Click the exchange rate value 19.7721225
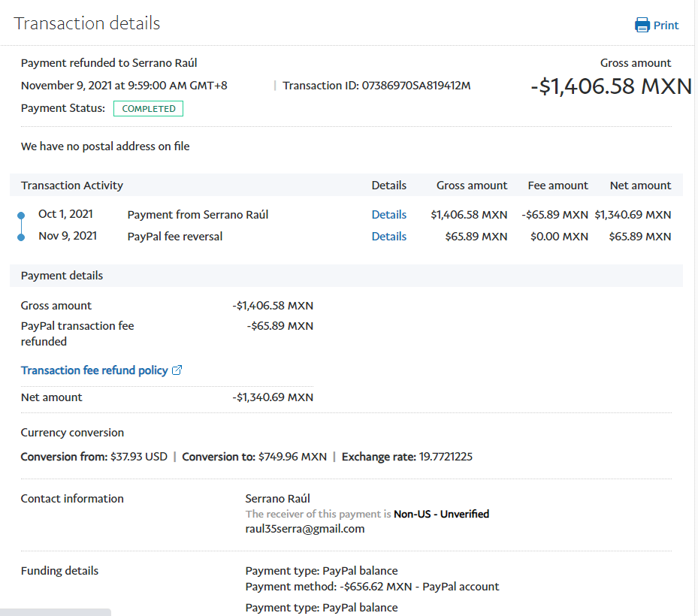Image resolution: width=698 pixels, height=616 pixels. tap(444, 457)
